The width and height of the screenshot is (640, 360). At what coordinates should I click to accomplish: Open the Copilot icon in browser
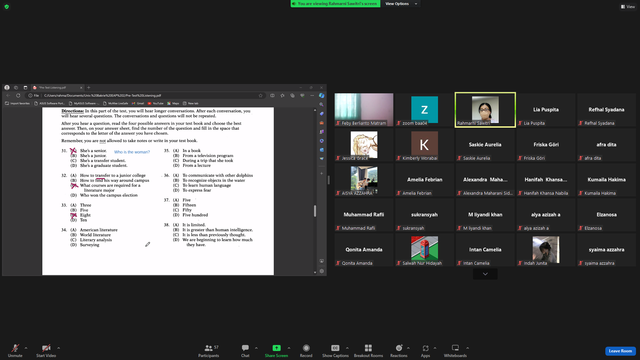pyautogui.click(x=322, y=96)
